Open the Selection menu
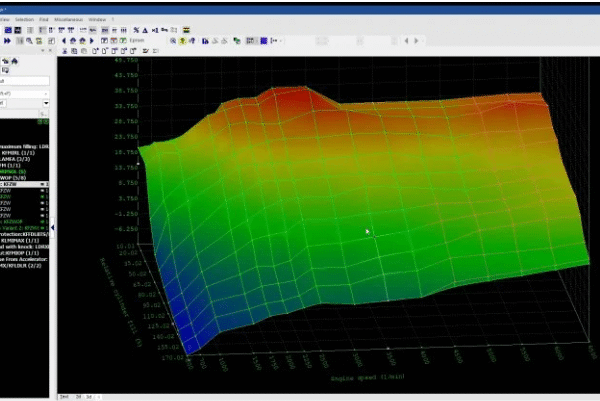Viewport: 600px width, 401px height. click(24, 20)
